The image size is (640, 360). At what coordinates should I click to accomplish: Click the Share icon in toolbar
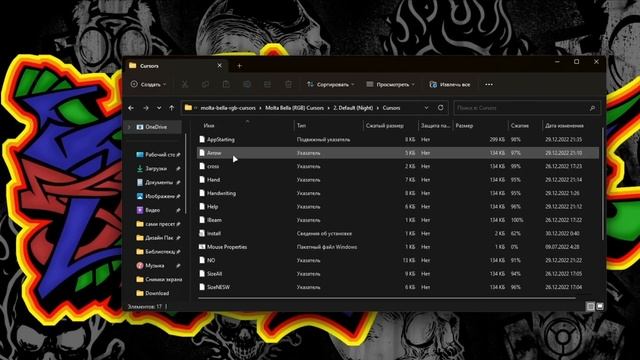click(x=267, y=84)
